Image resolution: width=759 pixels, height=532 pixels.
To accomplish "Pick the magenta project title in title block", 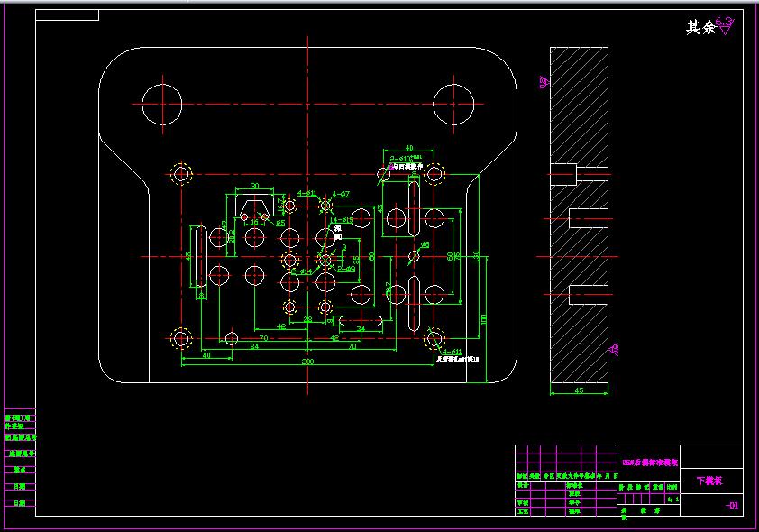I will pos(650,463).
